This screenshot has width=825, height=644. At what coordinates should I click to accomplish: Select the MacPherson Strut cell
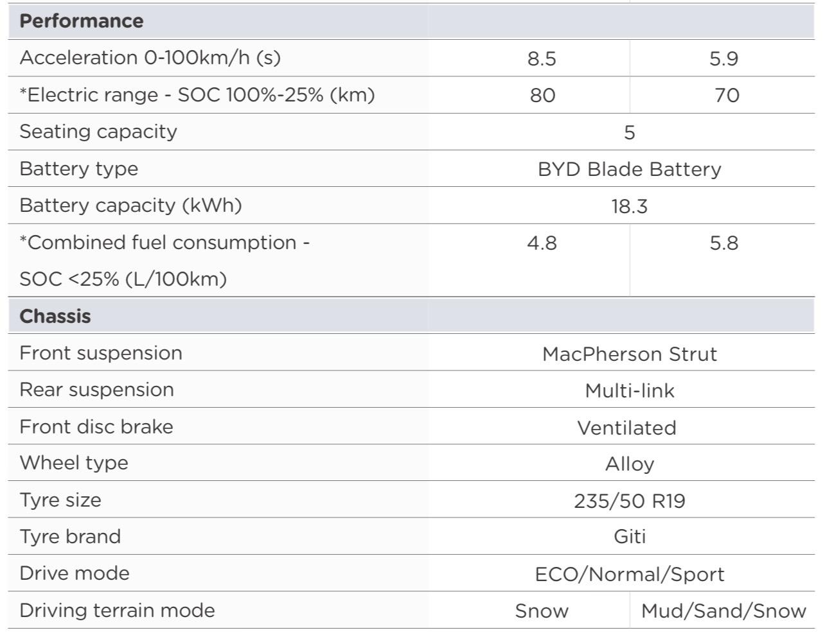point(630,354)
